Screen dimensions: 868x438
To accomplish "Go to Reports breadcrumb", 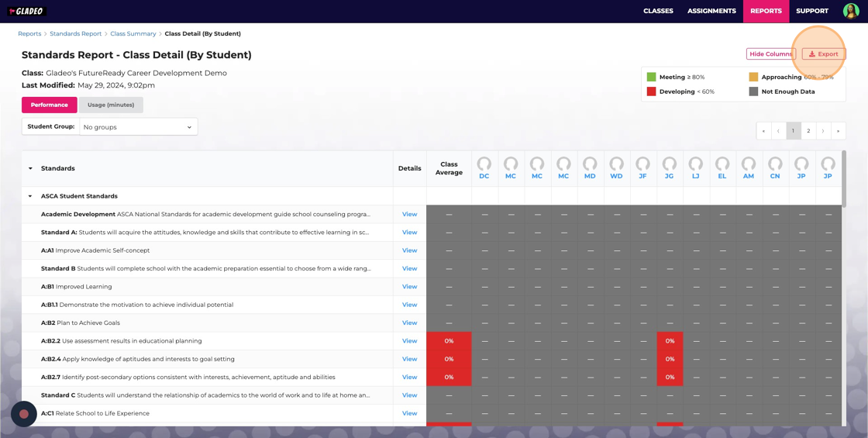I will click(29, 34).
